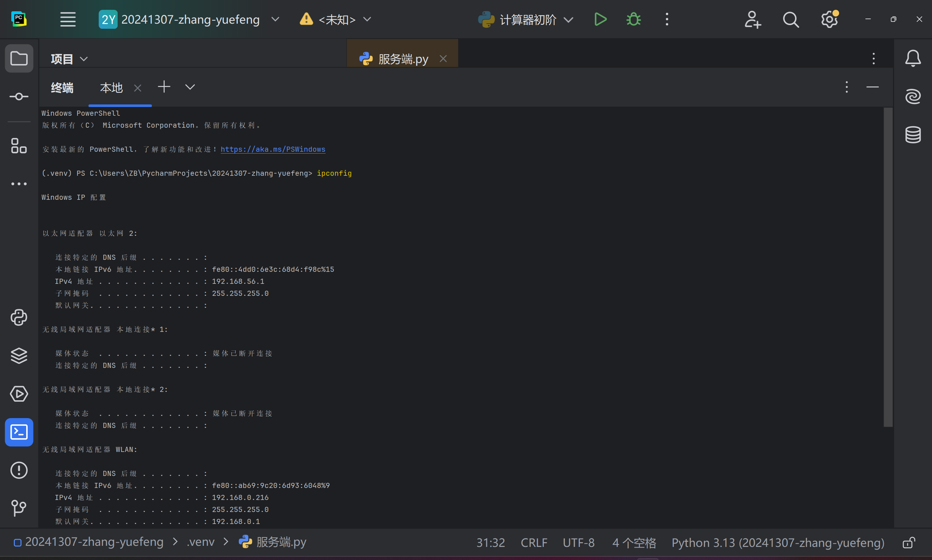Open the aka.ms/PSWindows link
The image size is (932, 560).
coord(273,149)
